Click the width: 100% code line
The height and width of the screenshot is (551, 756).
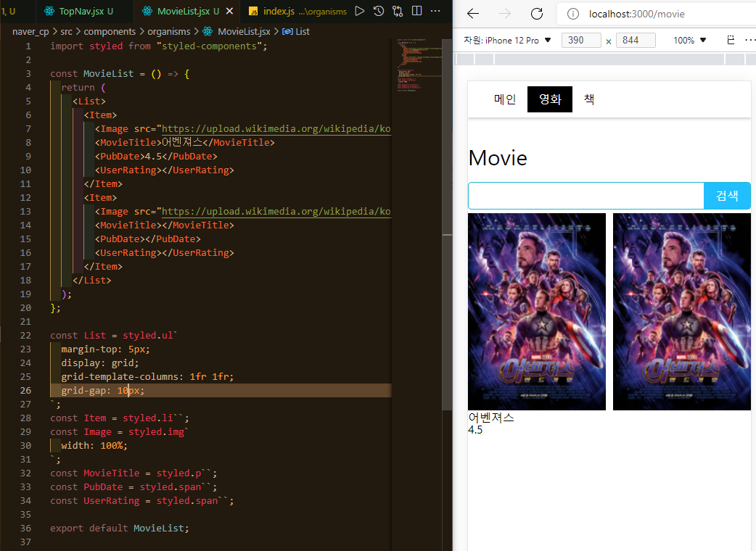[94, 446]
